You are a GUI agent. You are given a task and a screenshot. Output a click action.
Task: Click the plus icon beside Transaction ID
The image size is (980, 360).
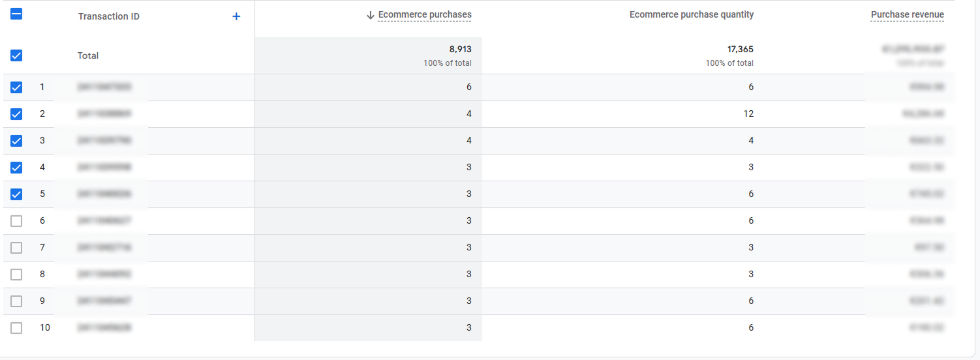[x=236, y=16]
